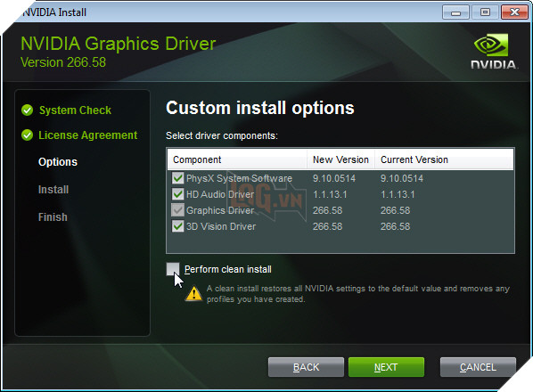The width and height of the screenshot is (533, 392).
Task: Click 3D Vision Driver new version 266.58
Action: tap(327, 226)
